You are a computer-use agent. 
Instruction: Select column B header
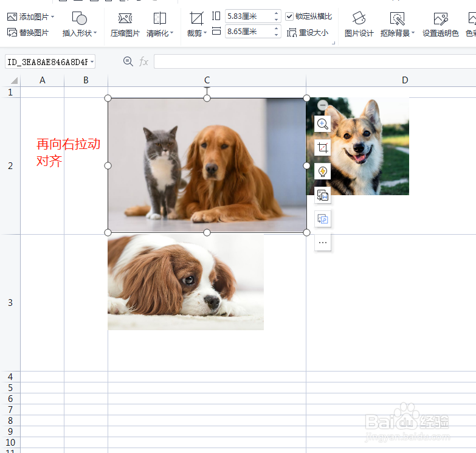pyautogui.click(x=86, y=80)
